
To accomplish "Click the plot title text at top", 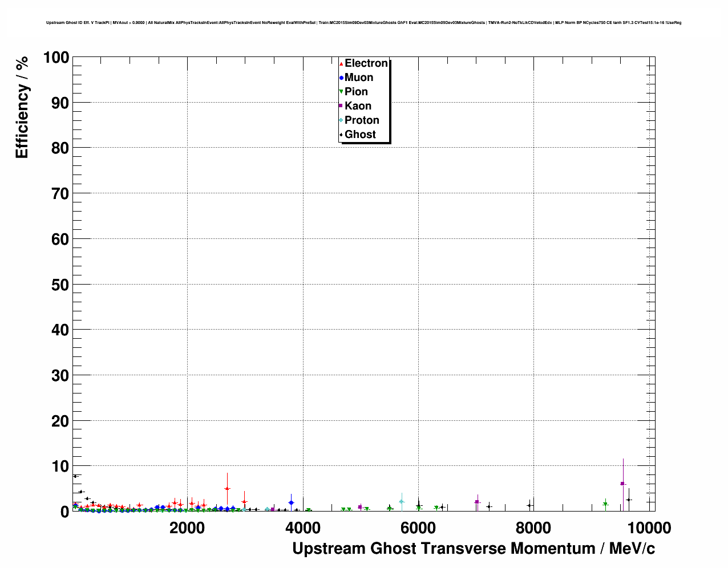I will (363, 23).
